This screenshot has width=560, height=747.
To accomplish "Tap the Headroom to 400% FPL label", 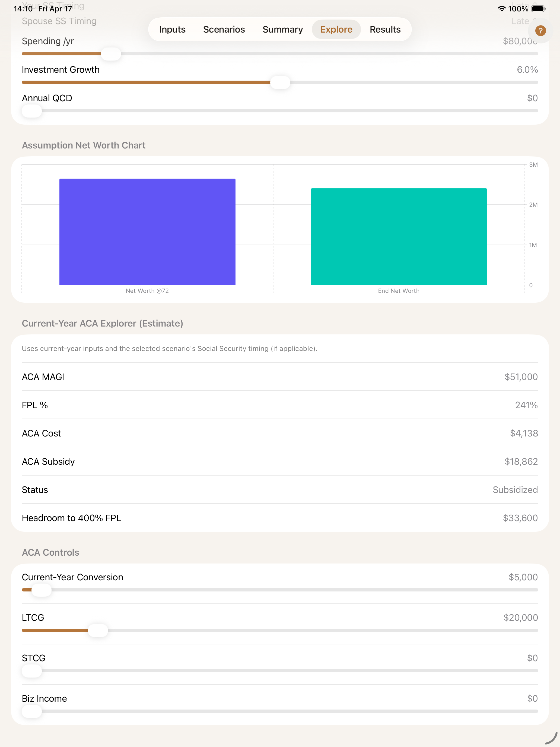I will point(71,518).
